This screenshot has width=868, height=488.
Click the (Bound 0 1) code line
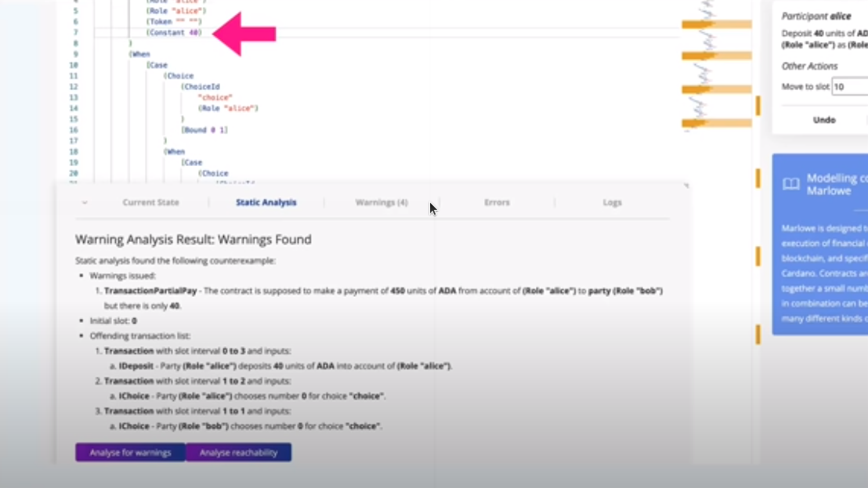pos(204,130)
